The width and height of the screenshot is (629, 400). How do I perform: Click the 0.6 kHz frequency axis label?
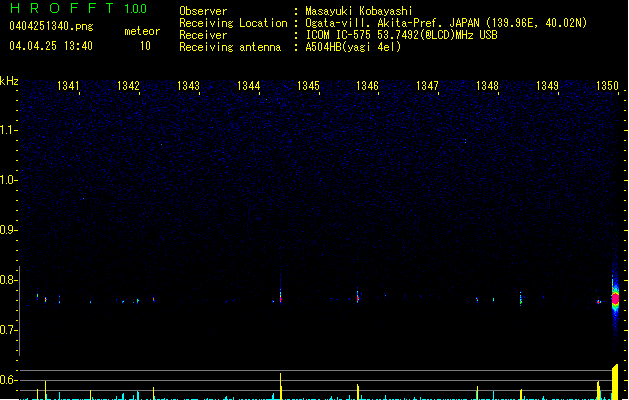pyautogui.click(x=8, y=380)
